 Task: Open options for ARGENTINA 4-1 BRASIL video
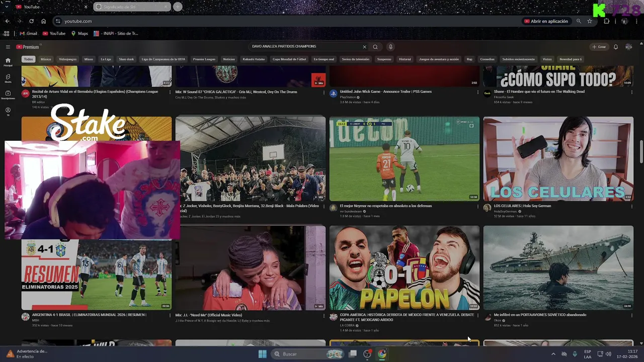tap(170, 316)
